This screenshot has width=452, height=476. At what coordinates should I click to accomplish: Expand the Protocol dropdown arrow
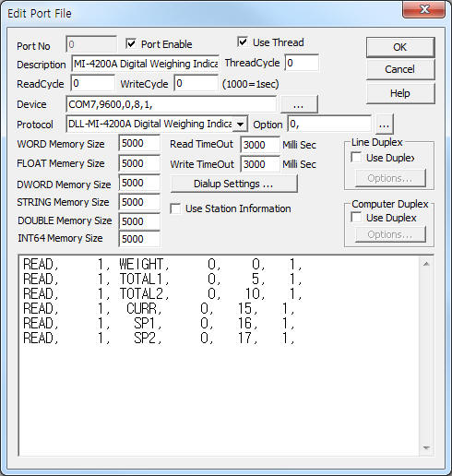point(240,125)
